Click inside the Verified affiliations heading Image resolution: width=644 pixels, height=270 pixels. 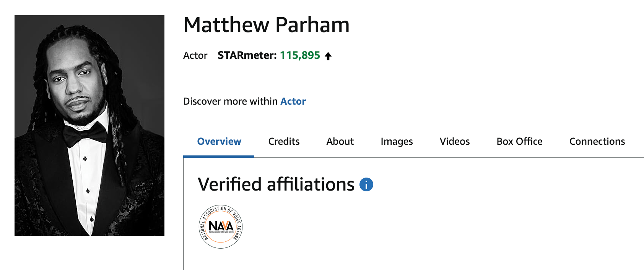click(x=276, y=184)
